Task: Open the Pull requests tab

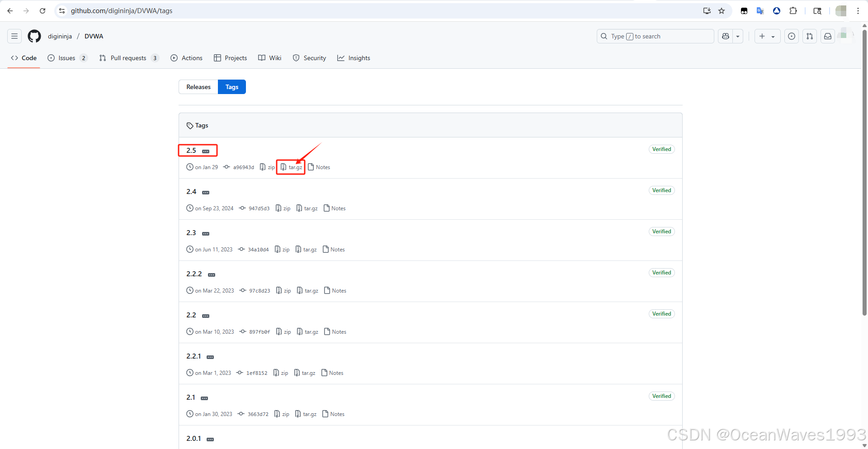Action: point(129,58)
